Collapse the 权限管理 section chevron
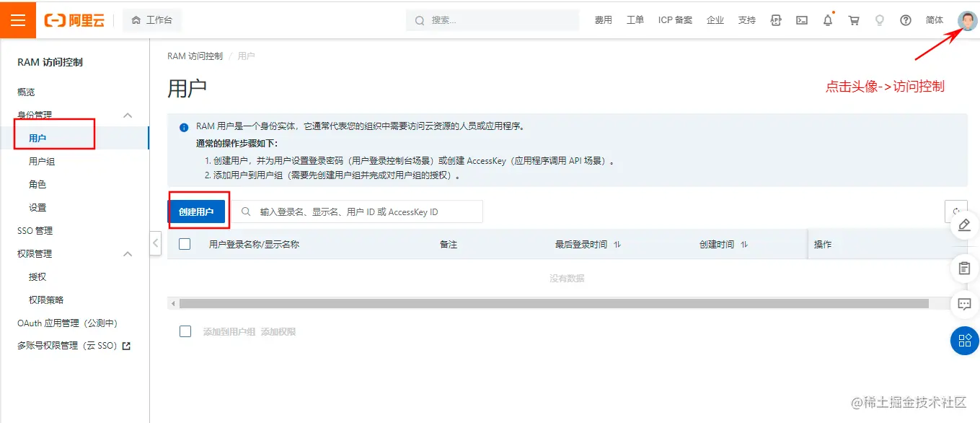Image resolution: width=980 pixels, height=423 pixels. pos(128,254)
